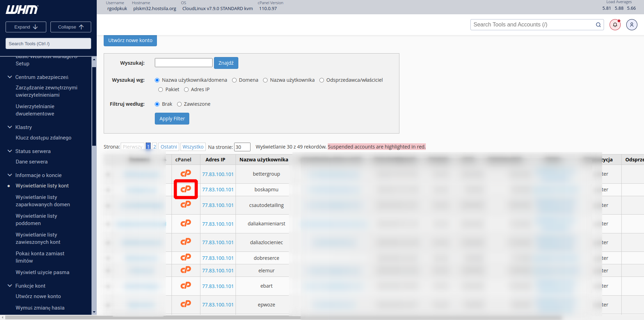The height and width of the screenshot is (320, 644).
Task: Expand all sidebar menus
Action: tap(26, 27)
